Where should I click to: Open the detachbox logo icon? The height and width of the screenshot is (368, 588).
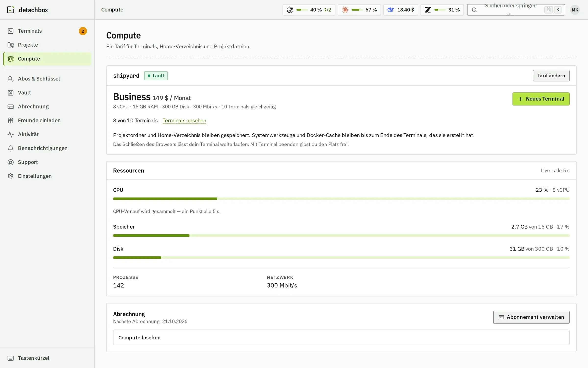[x=11, y=10]
